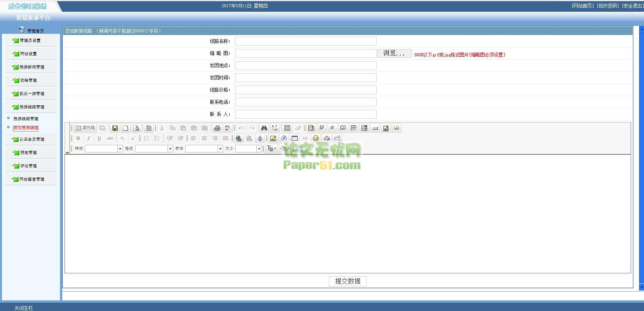Open the 大小 size dropdown
644x311 pixels.
pos(259,149)
